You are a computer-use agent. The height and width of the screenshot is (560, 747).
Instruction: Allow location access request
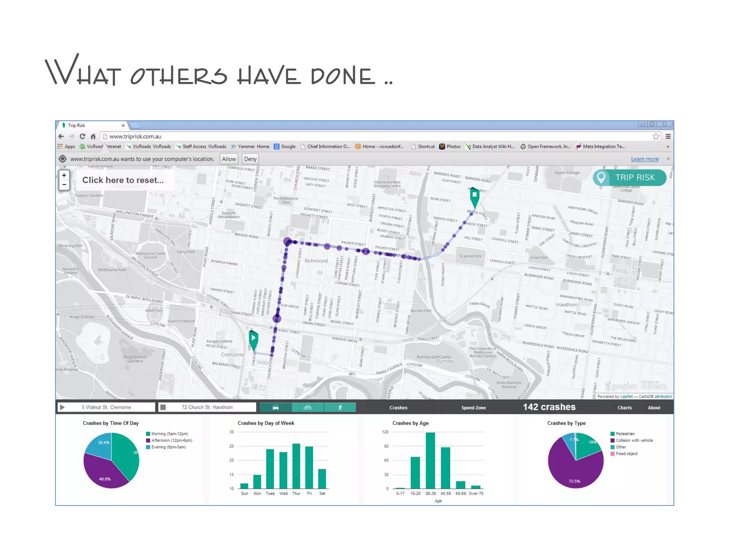[229, 159]
